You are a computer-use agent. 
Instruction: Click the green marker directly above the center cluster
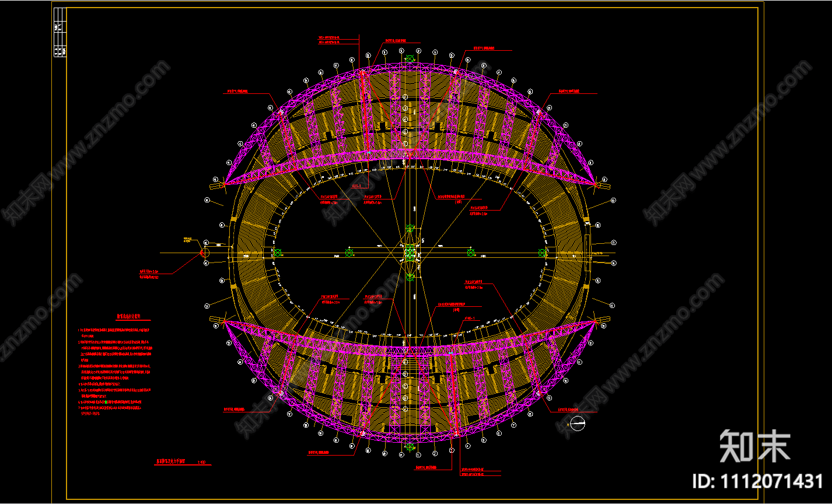410,229
